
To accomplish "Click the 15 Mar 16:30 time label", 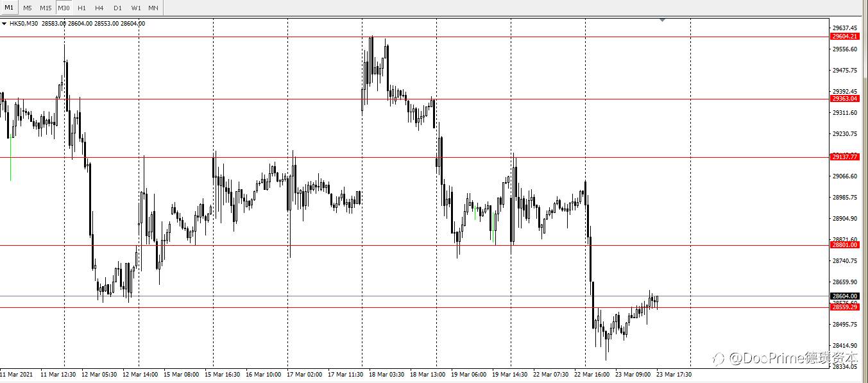I will point(222,374).
